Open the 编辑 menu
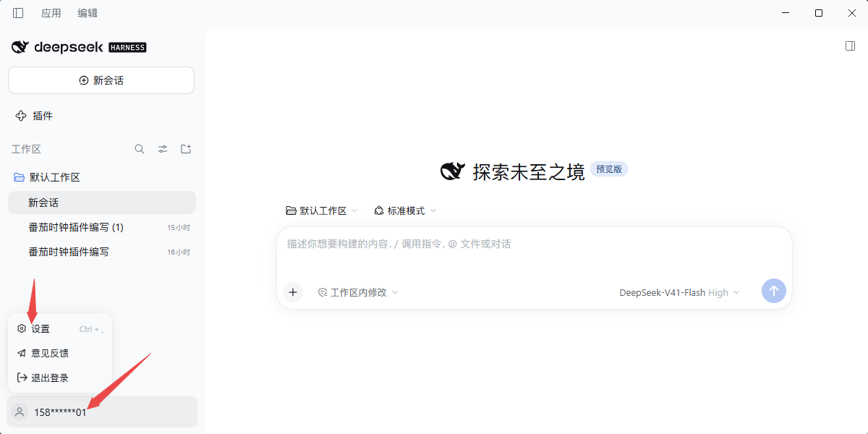 click(88, 13)
